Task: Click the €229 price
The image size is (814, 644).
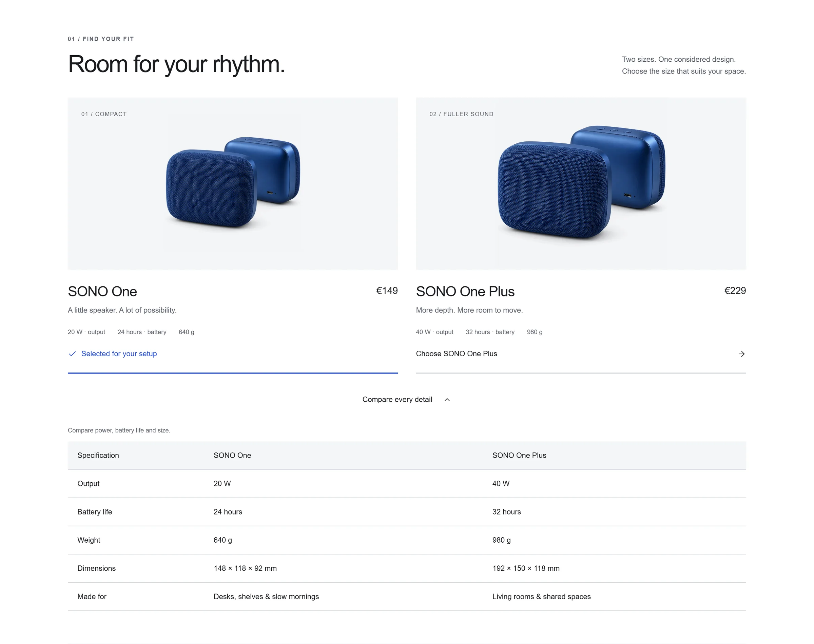Action: [735, 291]
